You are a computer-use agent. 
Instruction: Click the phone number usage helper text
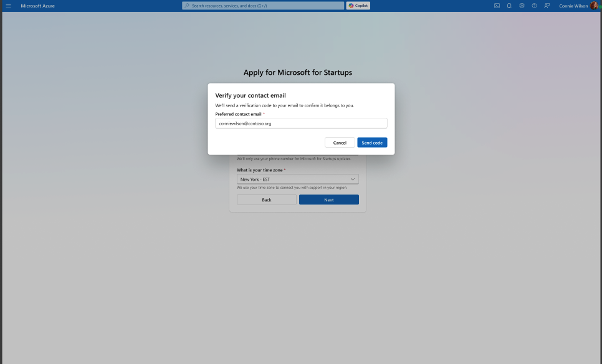pos(294,158)
